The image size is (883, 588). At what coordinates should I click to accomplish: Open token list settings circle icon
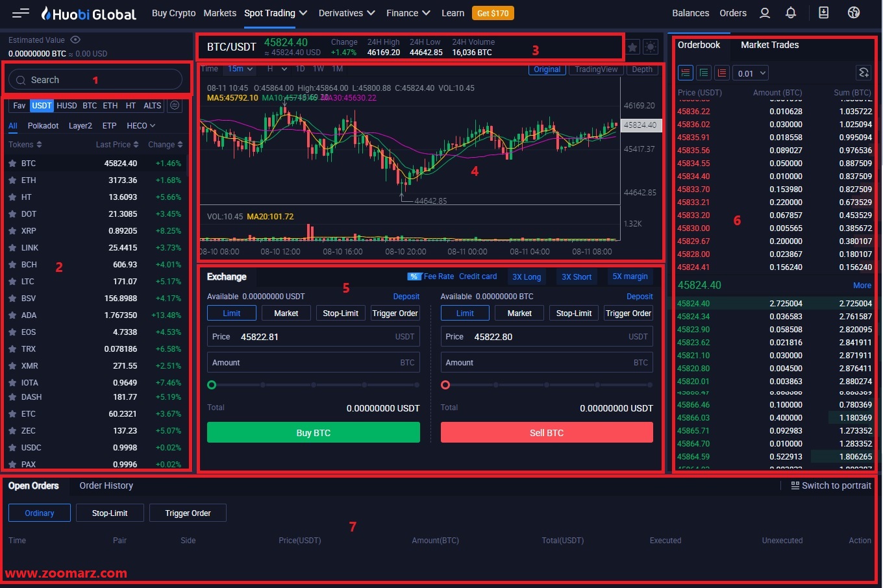[175, 105]
